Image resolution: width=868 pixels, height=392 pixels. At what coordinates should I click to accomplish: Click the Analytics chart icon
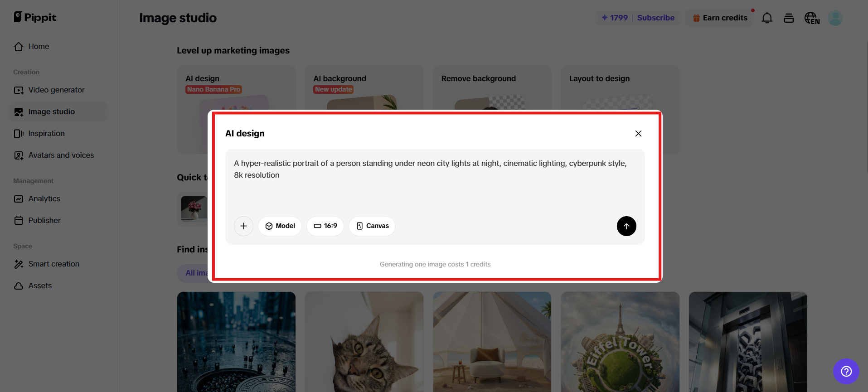tap(19, 199)
